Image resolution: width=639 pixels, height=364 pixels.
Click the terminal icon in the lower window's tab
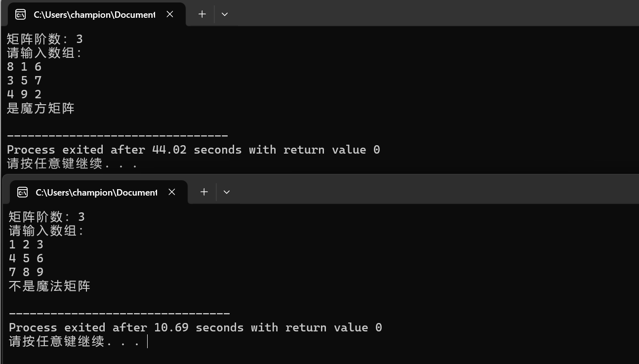(x=23, y=192)
